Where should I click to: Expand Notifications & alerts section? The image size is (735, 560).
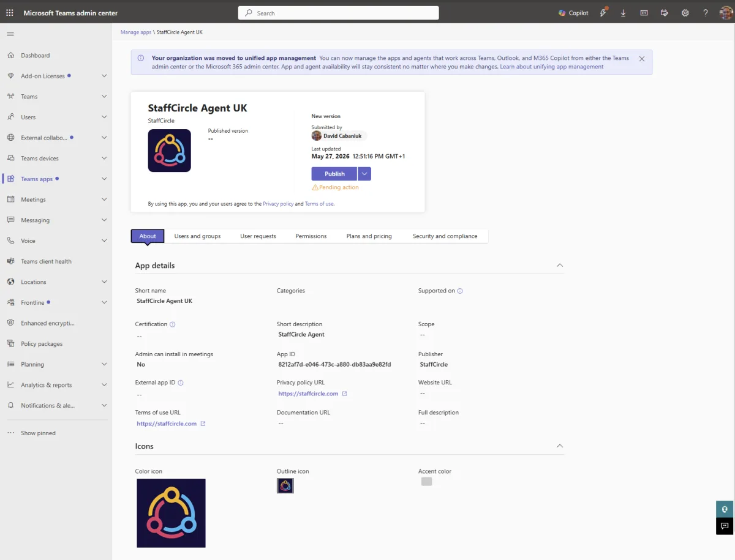point(104,406)
